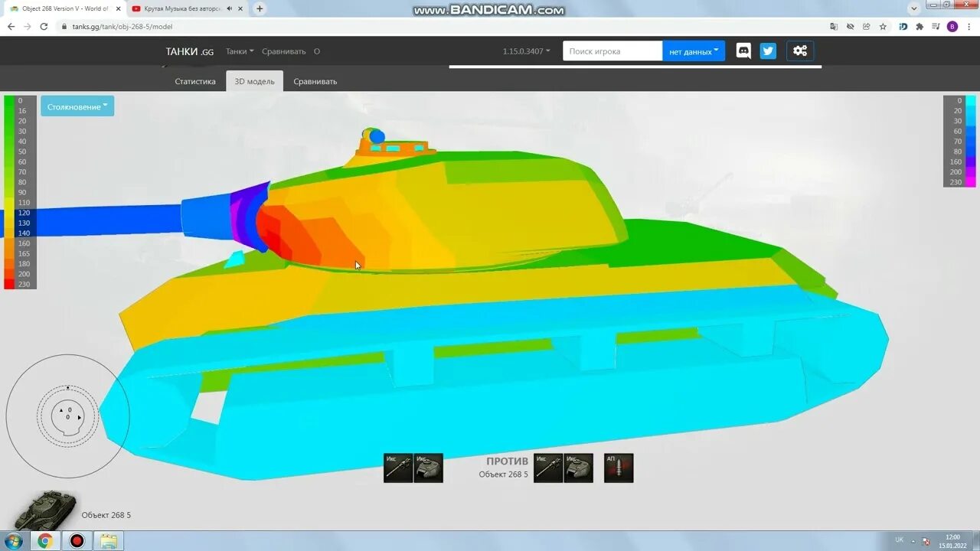Click the Объект 268 5 label under ПРОТИВ
Viewport: 980px width, 551px height.
(x=503, y=474)
